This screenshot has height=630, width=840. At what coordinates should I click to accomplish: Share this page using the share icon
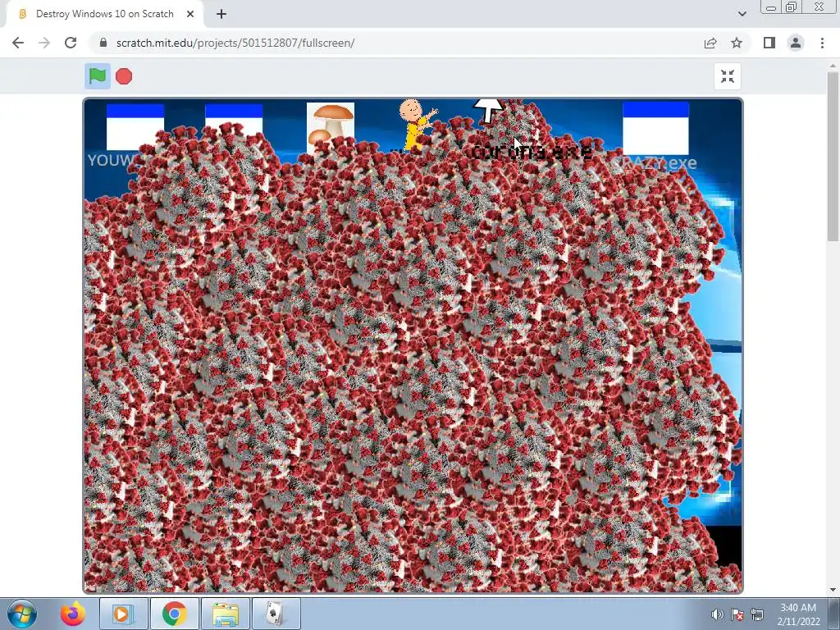tap(710, 43)
